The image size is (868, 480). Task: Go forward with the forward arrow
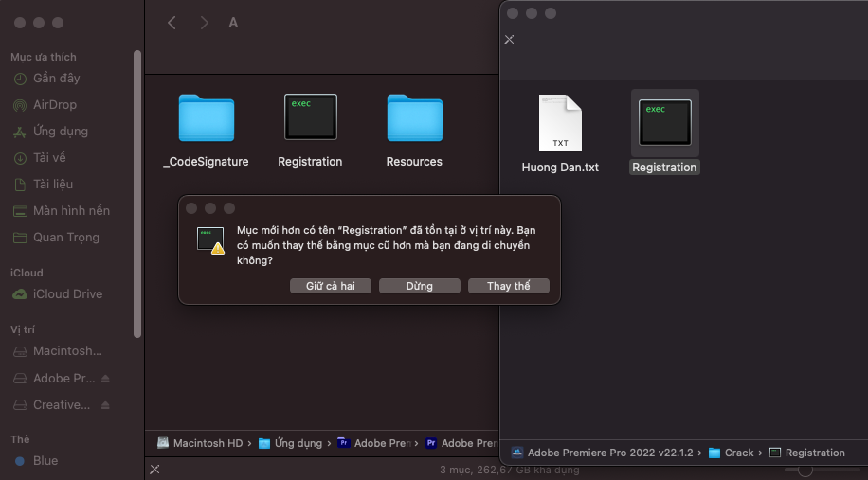pos(205,23)
